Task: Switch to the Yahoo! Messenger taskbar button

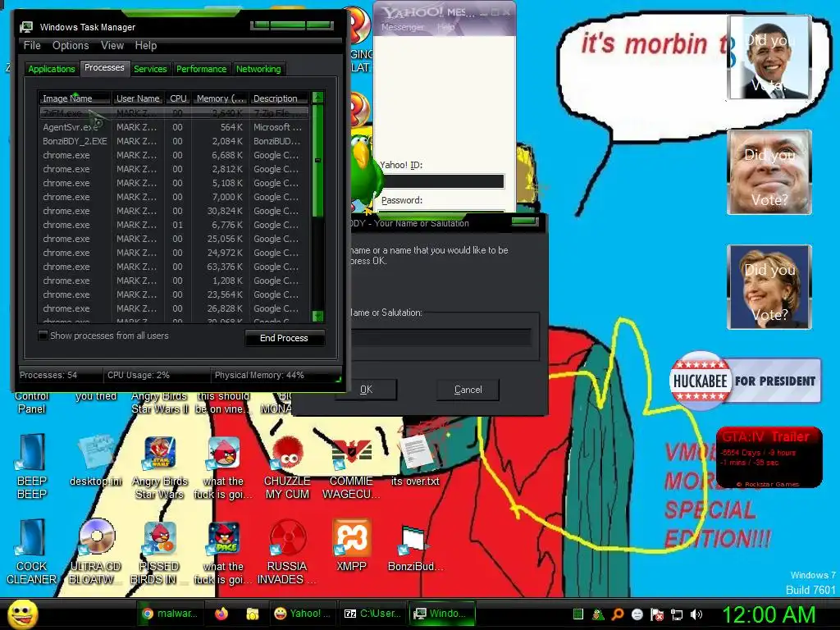Action: pos(302,614)
